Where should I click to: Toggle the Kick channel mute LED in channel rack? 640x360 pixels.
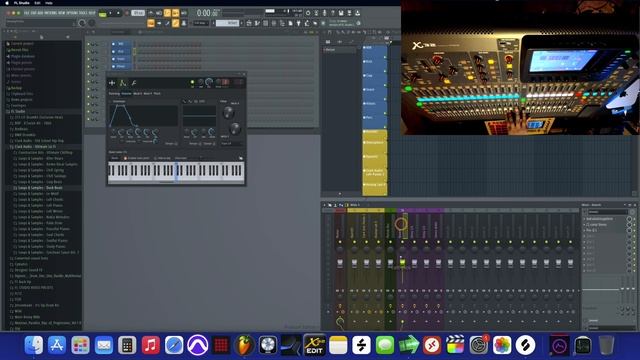point(88,52)
